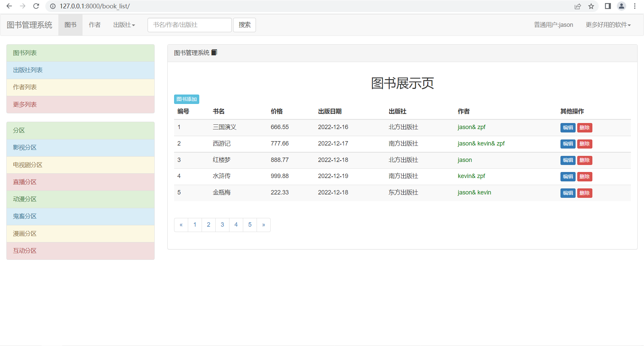Image resolution: width=644 pixels, height=346 pixels.
Task: Click the authors cell kevin& zpf
Action: tap(471, 176)
